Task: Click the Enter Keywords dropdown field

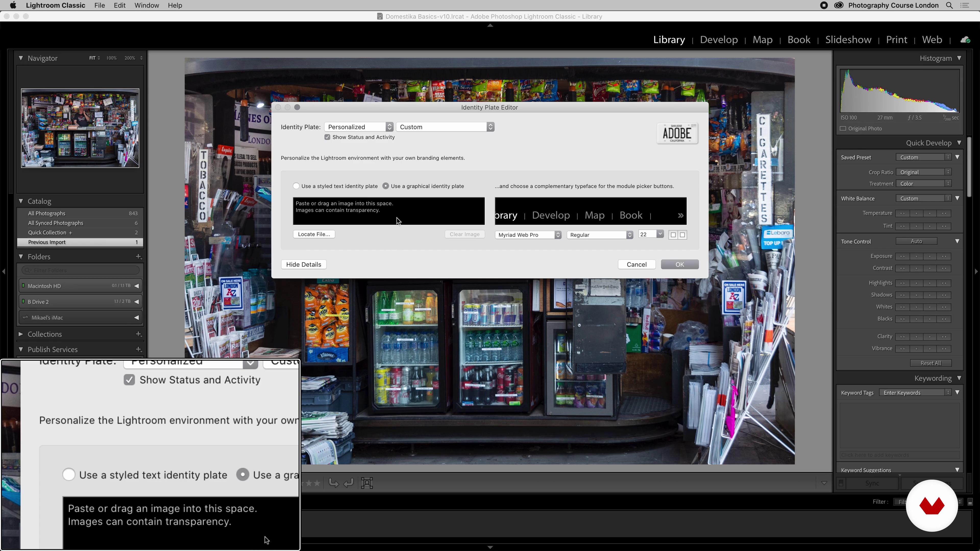Action: point(915,393)
